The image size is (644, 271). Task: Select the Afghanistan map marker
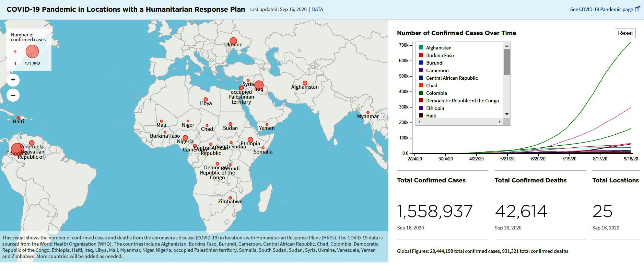pos(305,83)
